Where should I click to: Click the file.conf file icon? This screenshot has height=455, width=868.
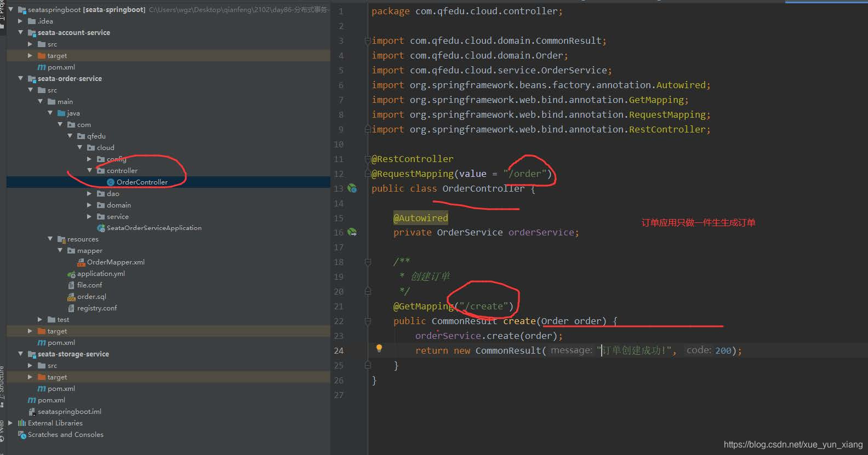pyautogui.click(x=71, y=285)
